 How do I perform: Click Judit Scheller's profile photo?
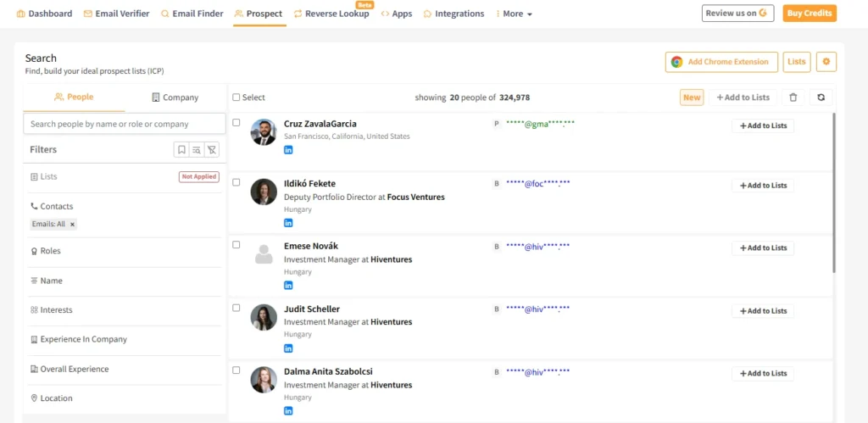[x=264, y=317]
